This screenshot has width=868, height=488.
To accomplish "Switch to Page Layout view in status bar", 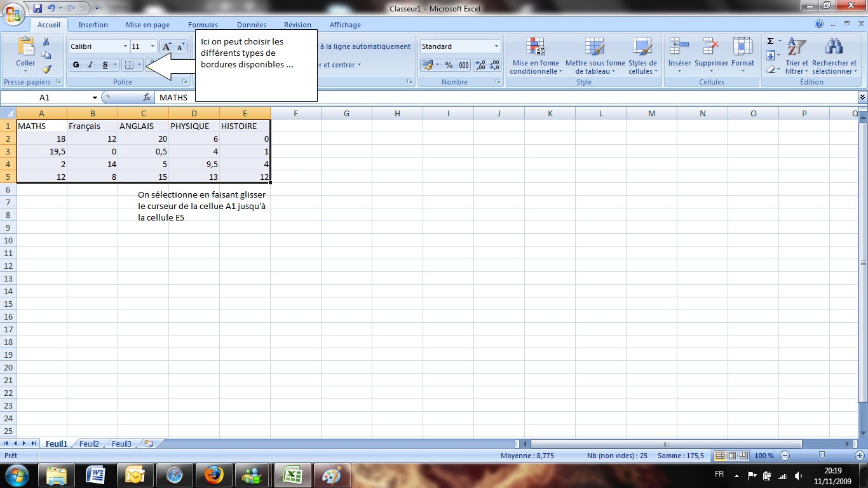I will (x=731, y=456).
